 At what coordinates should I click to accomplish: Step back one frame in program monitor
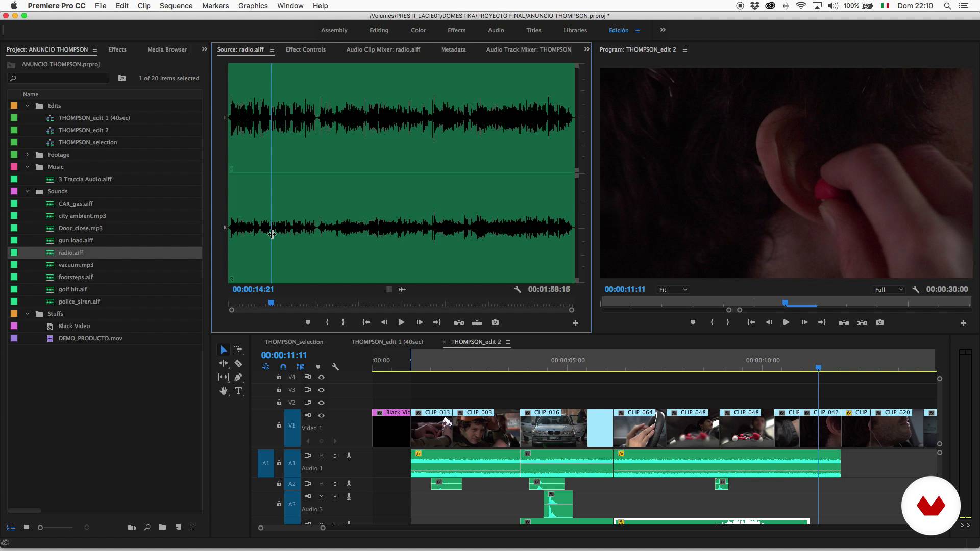[x=769, y=322]
